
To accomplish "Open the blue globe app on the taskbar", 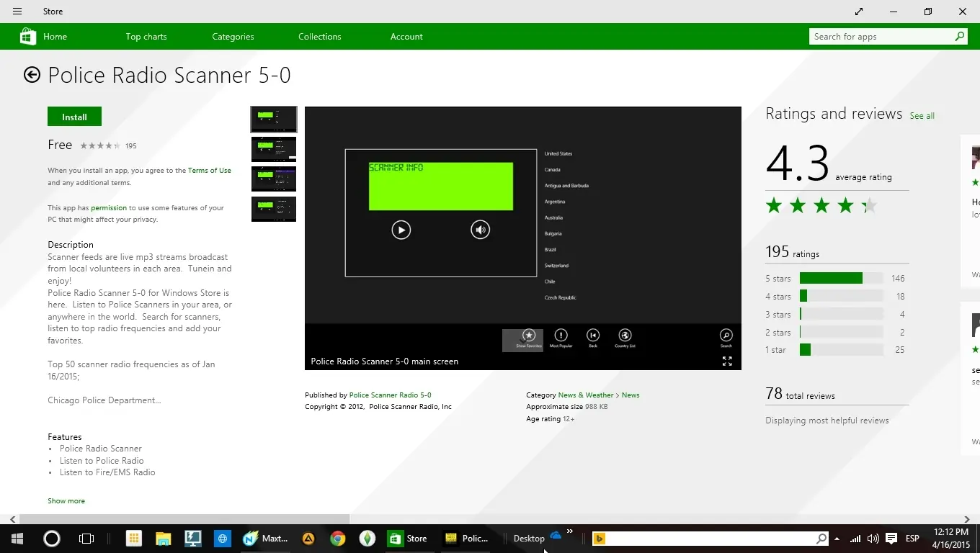I will [223, 539].
